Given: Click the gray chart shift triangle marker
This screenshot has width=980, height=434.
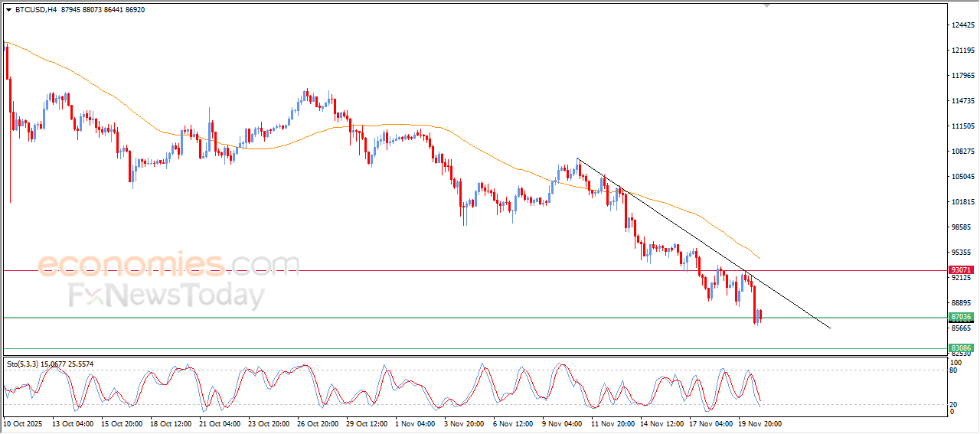Looking at the screenshot, I should [767, 5].
